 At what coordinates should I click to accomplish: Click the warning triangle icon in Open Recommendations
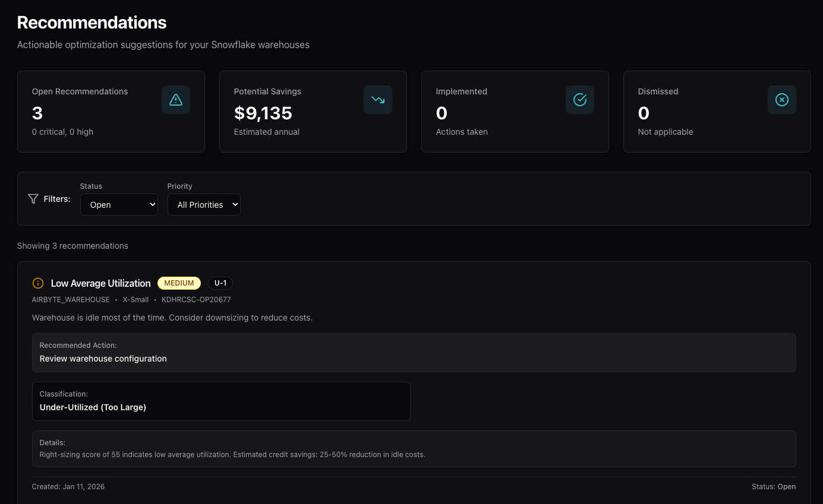click(x=176, y=100)
